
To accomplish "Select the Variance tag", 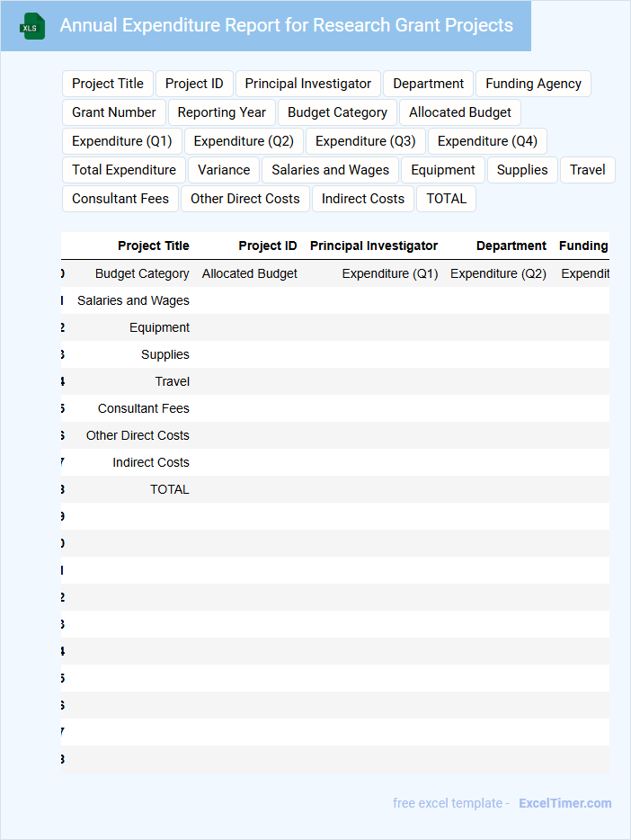I will pyautogui.click(x=224, y=170).
